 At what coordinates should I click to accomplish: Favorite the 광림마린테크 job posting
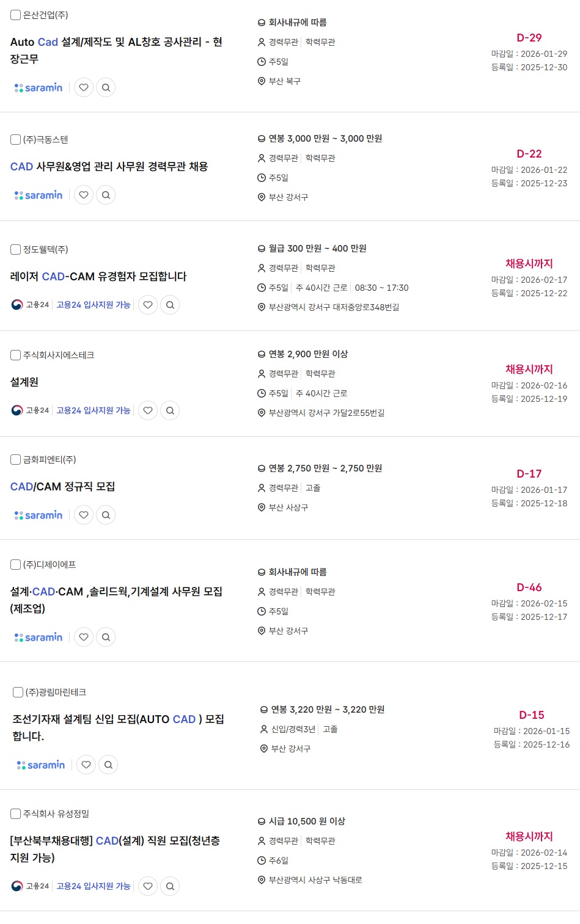pos(86,765)
